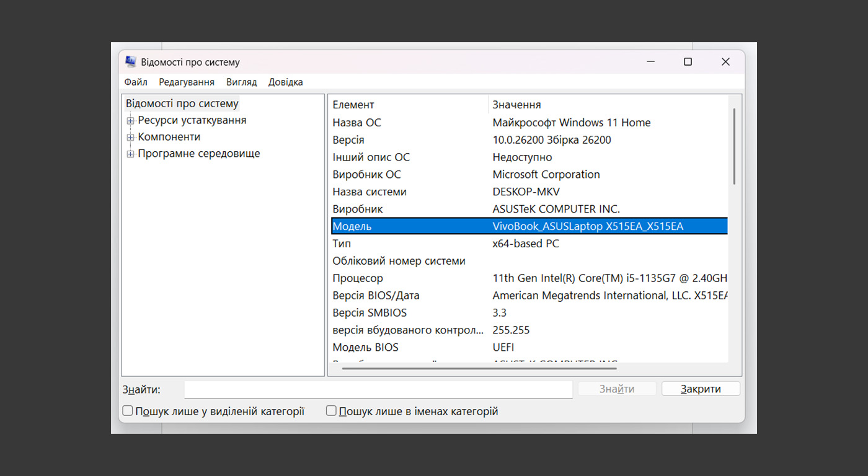The height and width of the screenshot is (476, 868).
Task: Click the Значення column header
Action: [x=608, y=105]
